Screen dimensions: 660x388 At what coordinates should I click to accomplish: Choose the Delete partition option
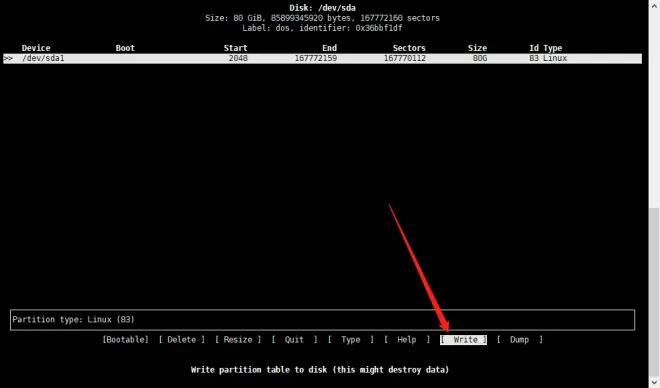pyautogui.click(x=182, y=340)
